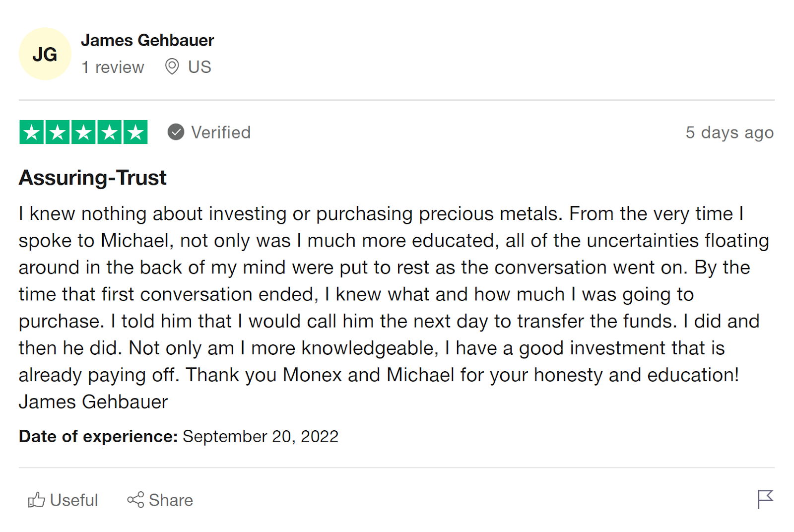Select the second green rating star

[58, 132]
